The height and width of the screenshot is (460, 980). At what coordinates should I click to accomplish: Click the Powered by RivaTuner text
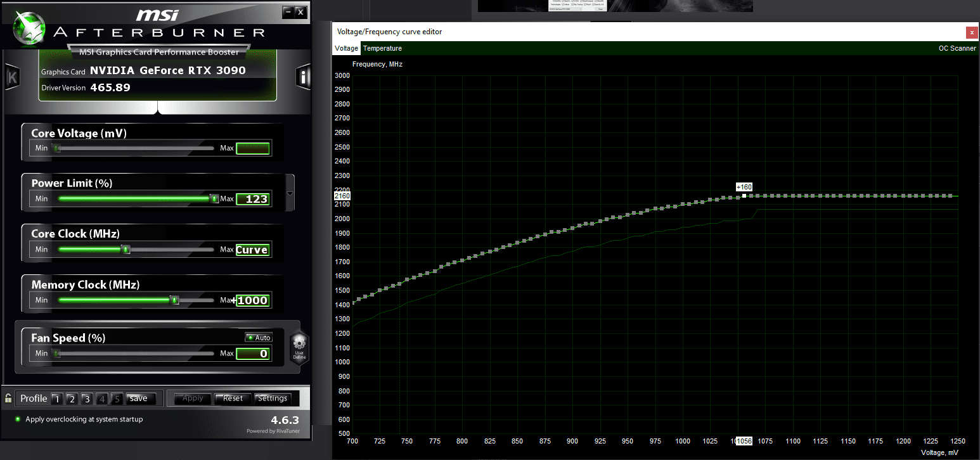273,431
